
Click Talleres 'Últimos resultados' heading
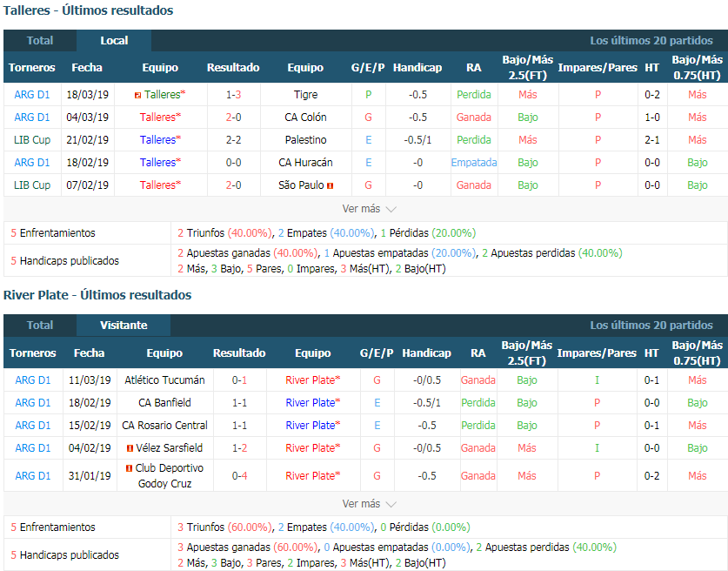88,10
